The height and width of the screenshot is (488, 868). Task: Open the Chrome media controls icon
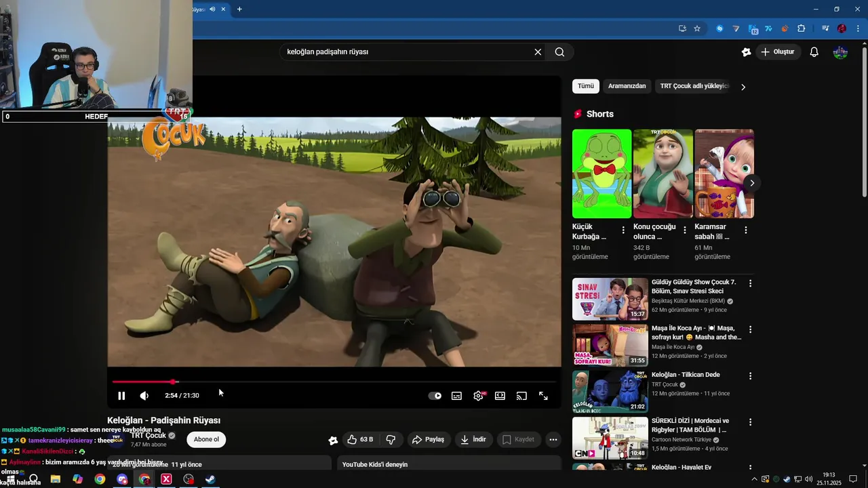click(x=825, y=28)
